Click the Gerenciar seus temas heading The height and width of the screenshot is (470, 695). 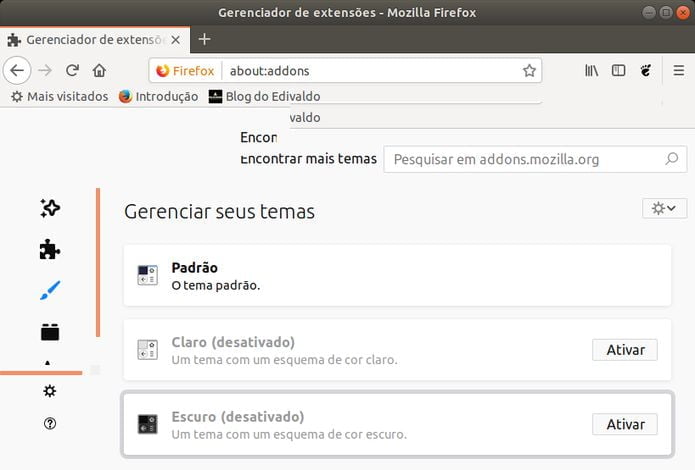point(219,212)
